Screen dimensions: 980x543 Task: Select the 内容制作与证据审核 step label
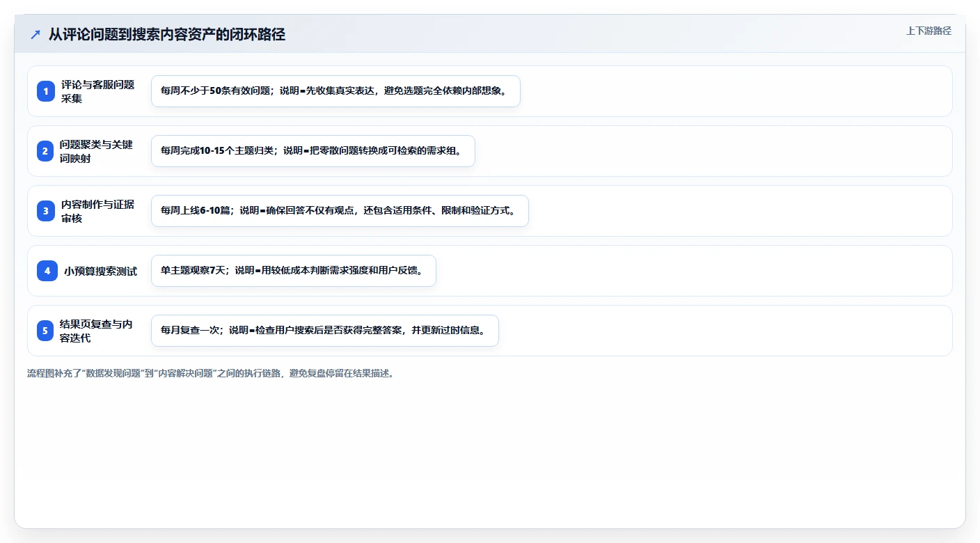pyautogui.click(x=97, y=211)
